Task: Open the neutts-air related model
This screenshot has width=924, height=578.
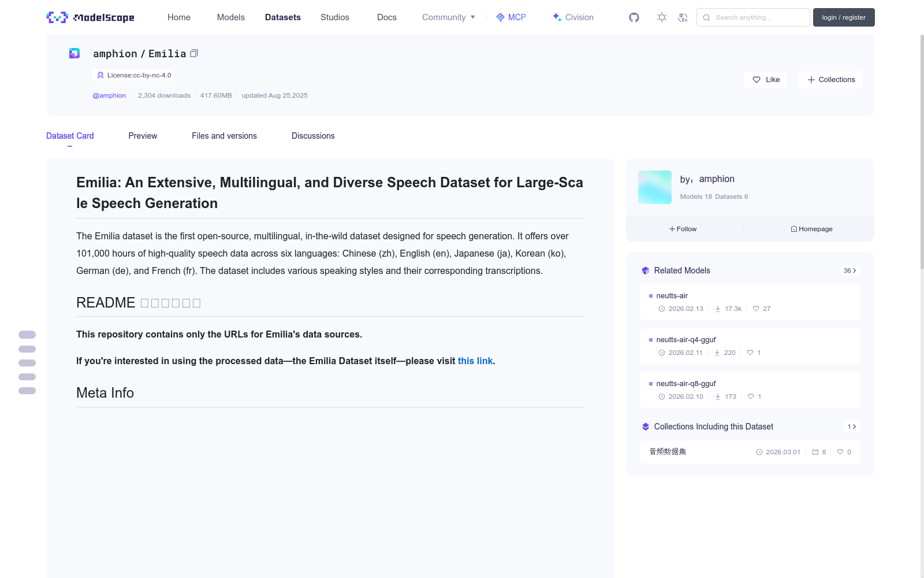Action: (x=750, y=302)
